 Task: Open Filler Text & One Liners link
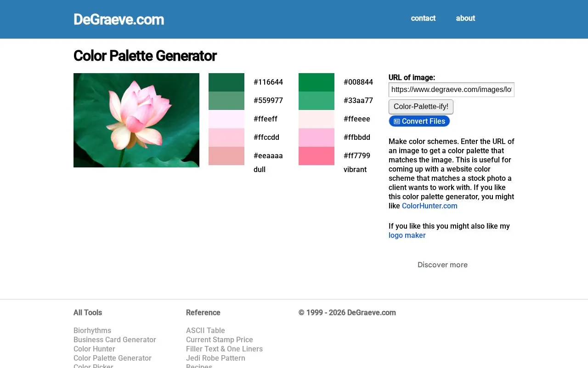click(224, 349)
